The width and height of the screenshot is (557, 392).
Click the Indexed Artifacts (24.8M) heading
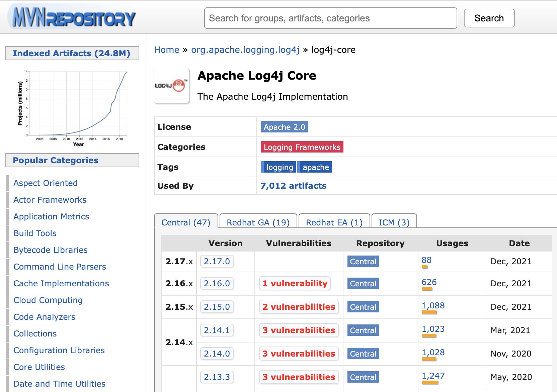72,54
